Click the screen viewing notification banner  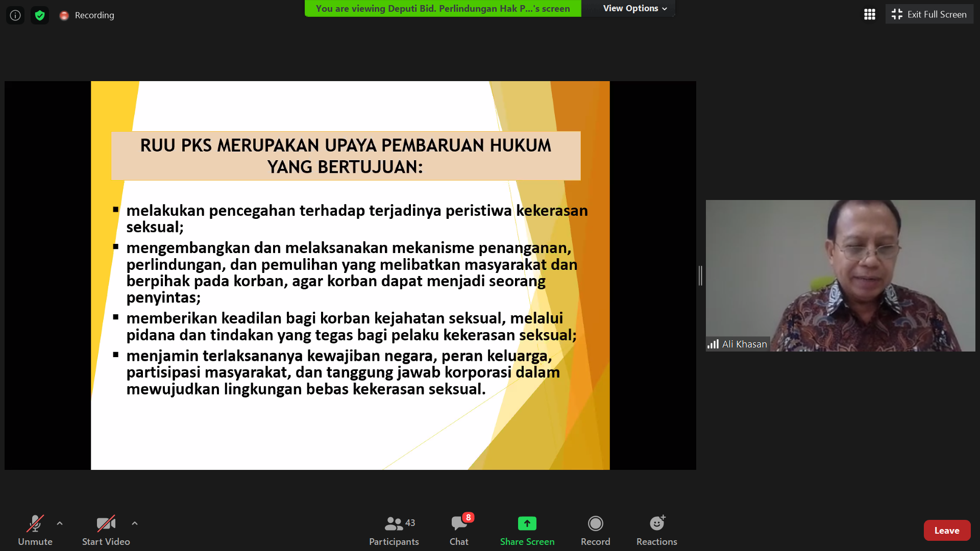[x=443, y=8]
